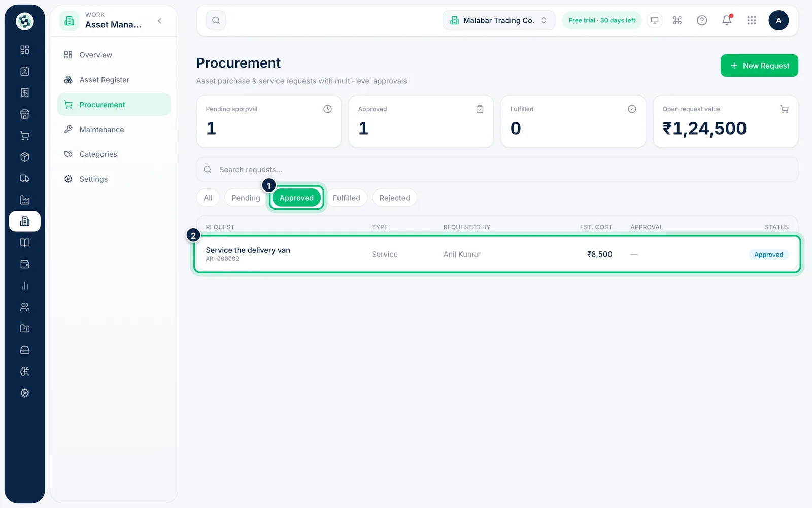Viewport: 812px width, 508px height.
Task: Open the Malabar Trading Co. company switcher
Action: pyautogui.click(x=499, y=20)
